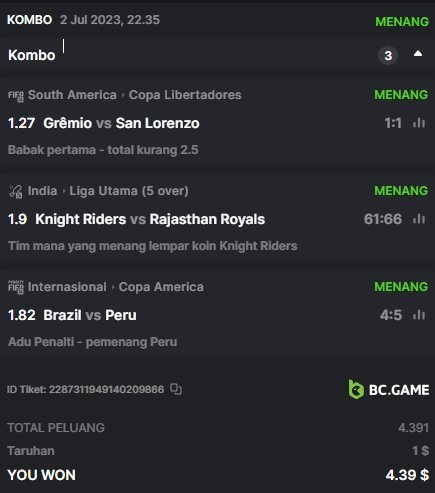Open the Liga Utama (5 over) league link
The height and width of the screenshot is (493, 435).
click(129, 191)
